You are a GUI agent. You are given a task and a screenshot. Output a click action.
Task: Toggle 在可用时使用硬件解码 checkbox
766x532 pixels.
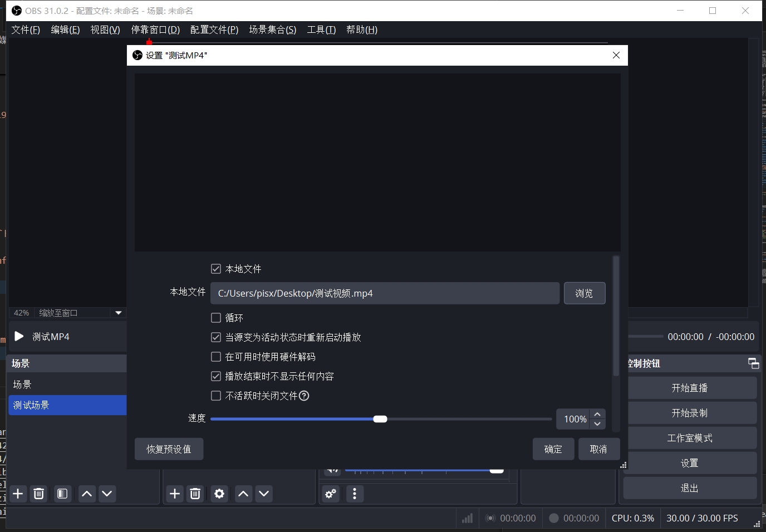point(216,357)
